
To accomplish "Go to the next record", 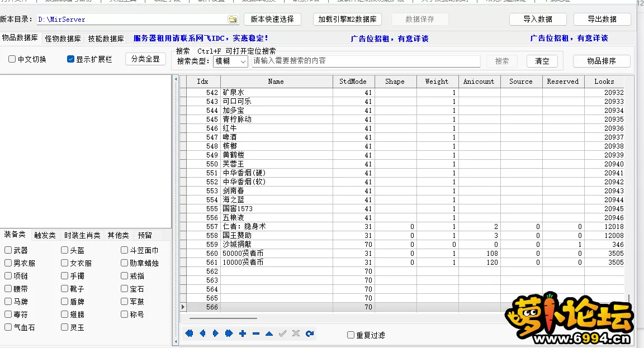I will pyautogui.click(x=216, y=333).
